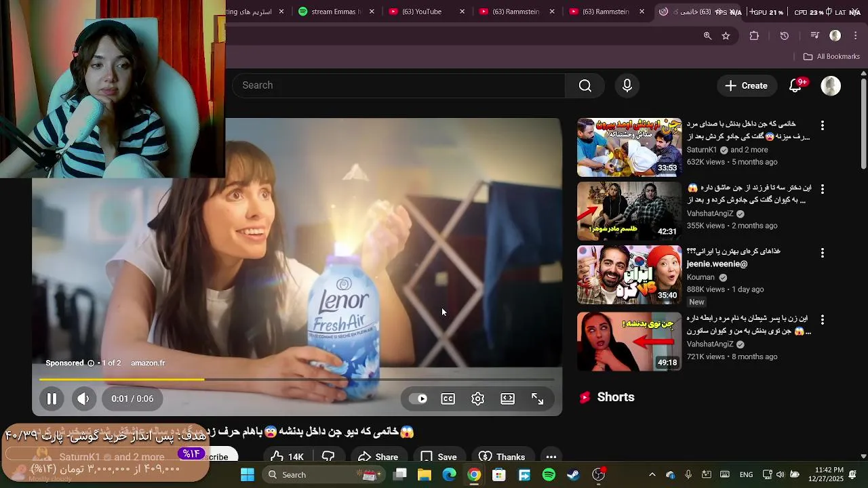Open the YouTube account avatar menu
Image resolution: width=868 pixels, height=488 pixels.
coord(831,85)
